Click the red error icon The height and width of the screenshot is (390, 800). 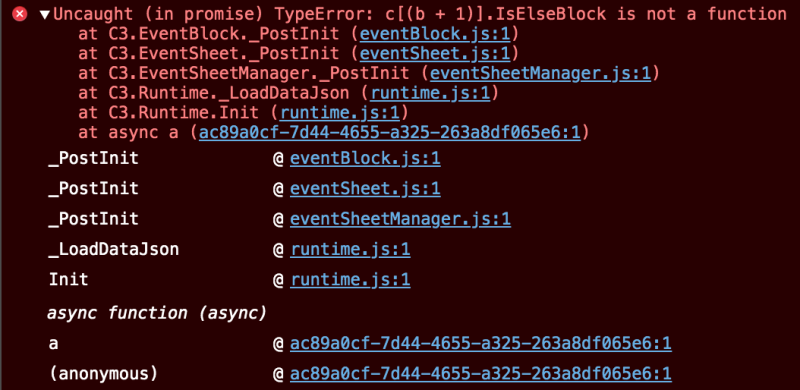19,14
